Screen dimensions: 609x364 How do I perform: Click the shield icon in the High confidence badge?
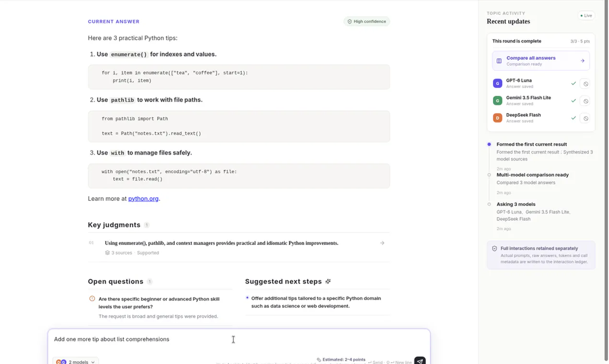click(350, 22)
